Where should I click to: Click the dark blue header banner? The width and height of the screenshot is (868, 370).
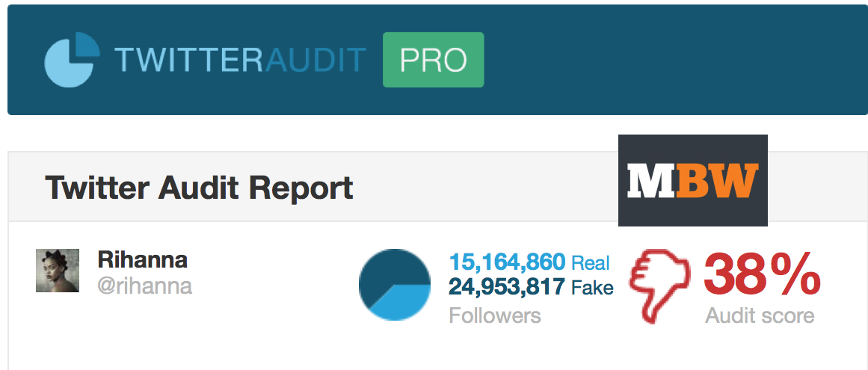[437, 60]
